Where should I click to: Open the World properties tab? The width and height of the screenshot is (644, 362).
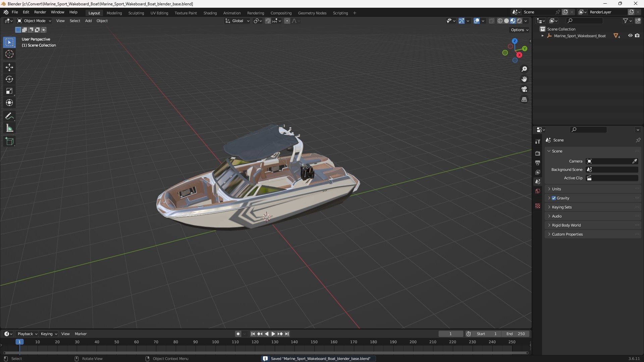click(538, 191)
